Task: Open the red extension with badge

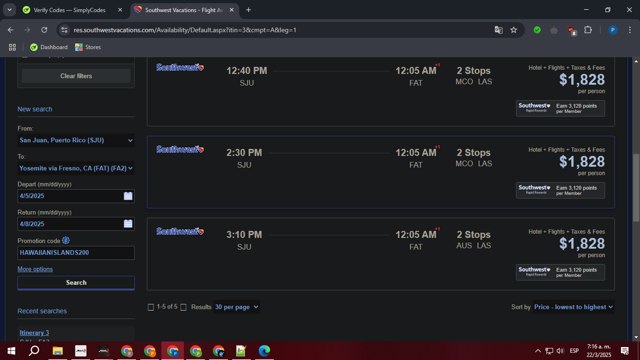Action: [571, 30]
